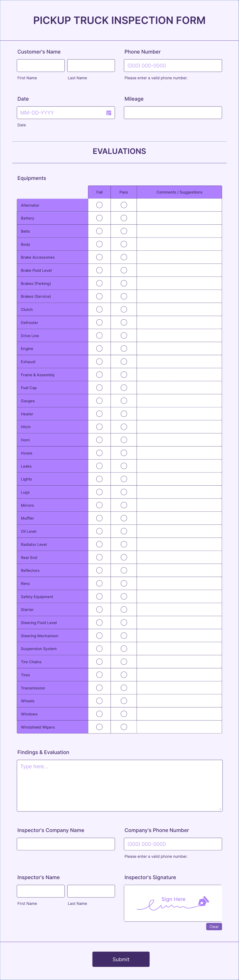Open the calendar icon in Date field
Image resolution: width=239 pixels, height=980 pixels.
109,113
